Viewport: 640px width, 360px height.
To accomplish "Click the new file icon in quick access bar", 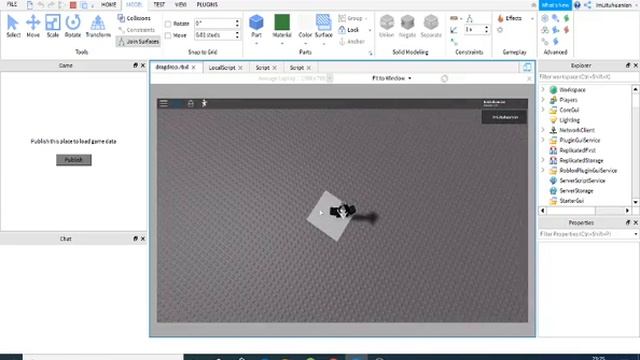I will [x=30, y=5].
